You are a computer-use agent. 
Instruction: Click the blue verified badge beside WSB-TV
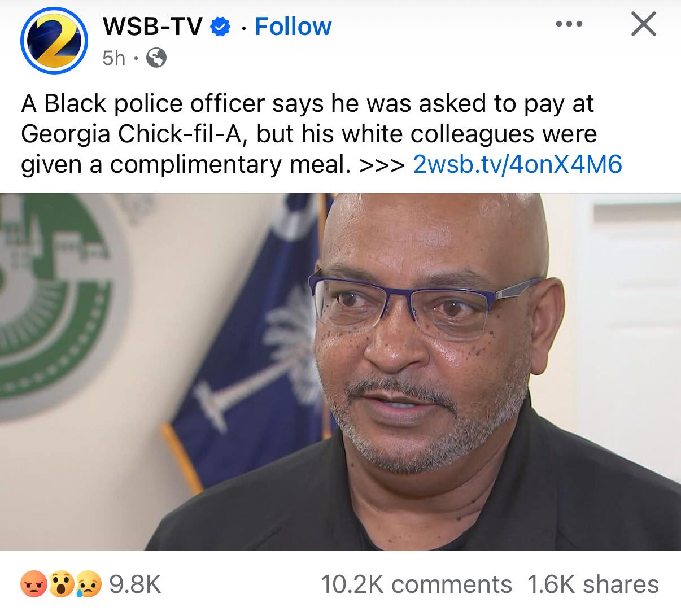pos(221,27)
